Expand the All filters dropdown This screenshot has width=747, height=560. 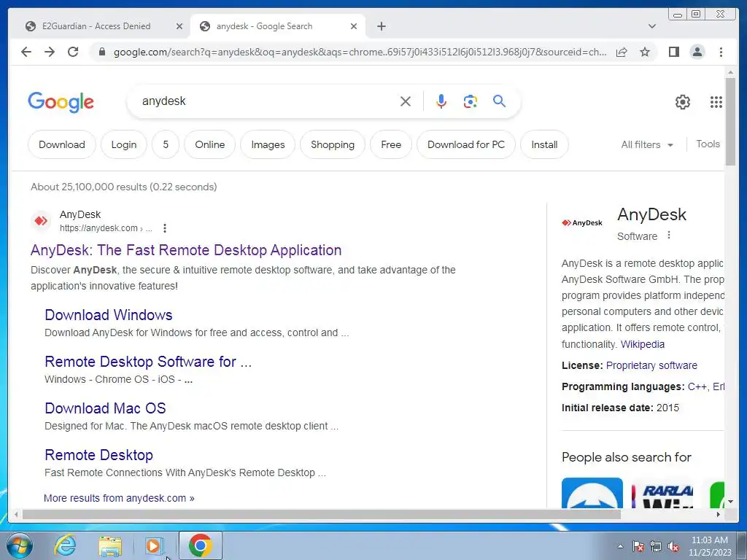click(x=647, y=144)
